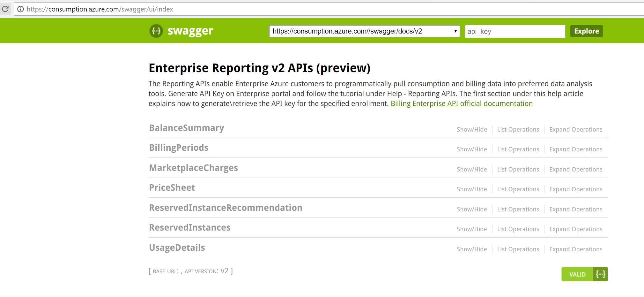
Task: Toggle Show/Hide for BalanceSummary
Action: (x=472, y=129)
